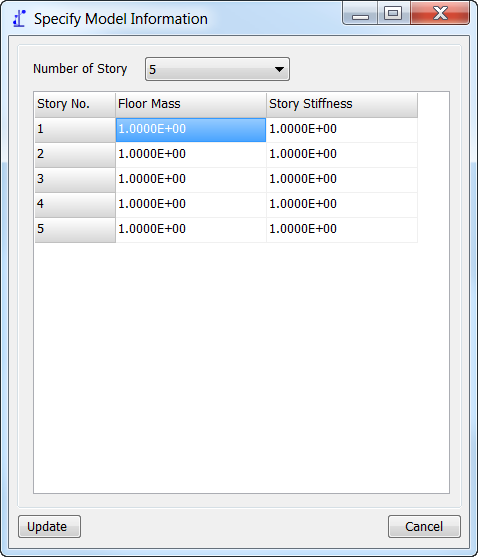Image resolution: width=478 pixels, height=557 pixels.
Task: Select Story Stiffness cell for story 4
Action: 342,205
